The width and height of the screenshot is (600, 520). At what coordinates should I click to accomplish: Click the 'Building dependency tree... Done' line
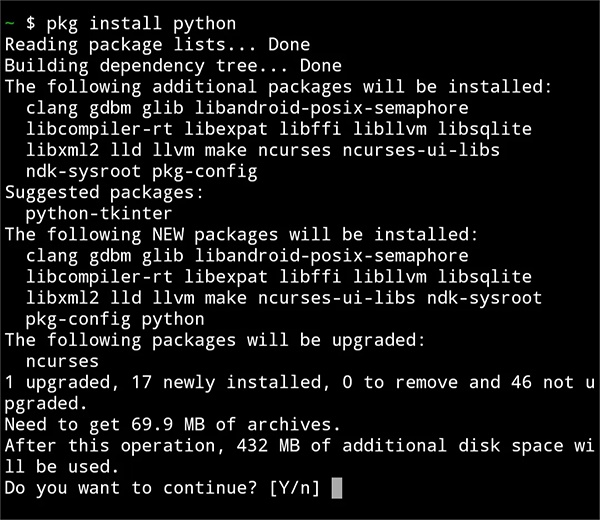click(x=173, y=66)
